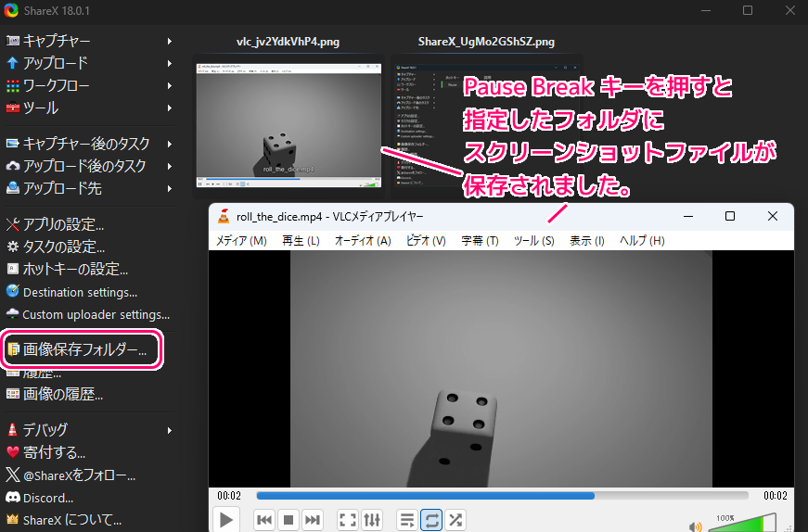This screenshot has width=808, height=532.
Task: Click the camera icon beside キャプチャー
Action: coord(12,41)
